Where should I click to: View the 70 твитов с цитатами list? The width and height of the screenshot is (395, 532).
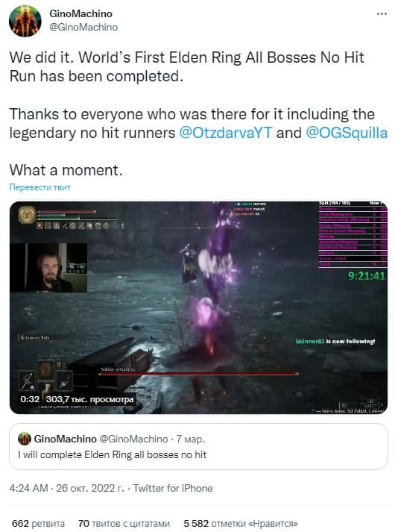pos(124,524)
